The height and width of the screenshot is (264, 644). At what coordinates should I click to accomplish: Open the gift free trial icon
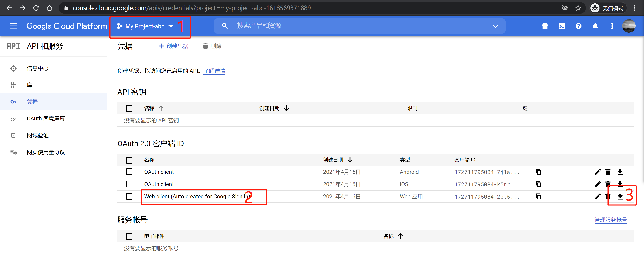pos(545,26)
